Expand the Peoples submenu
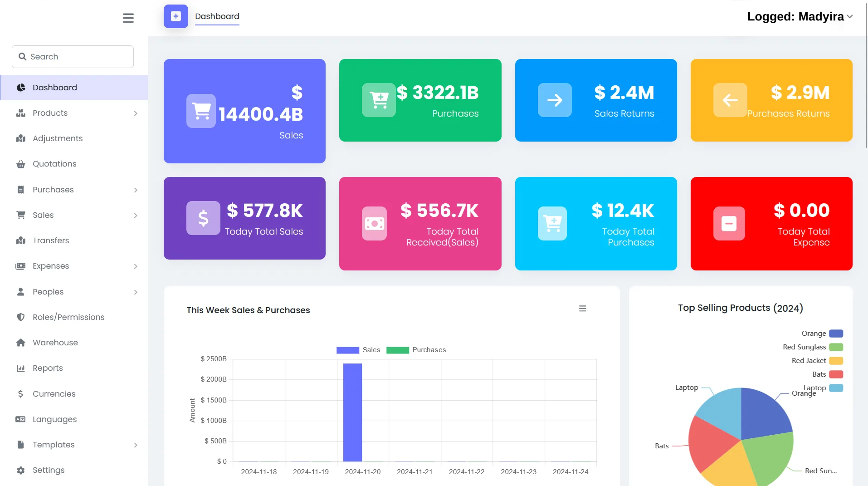 tap(136, 292)
